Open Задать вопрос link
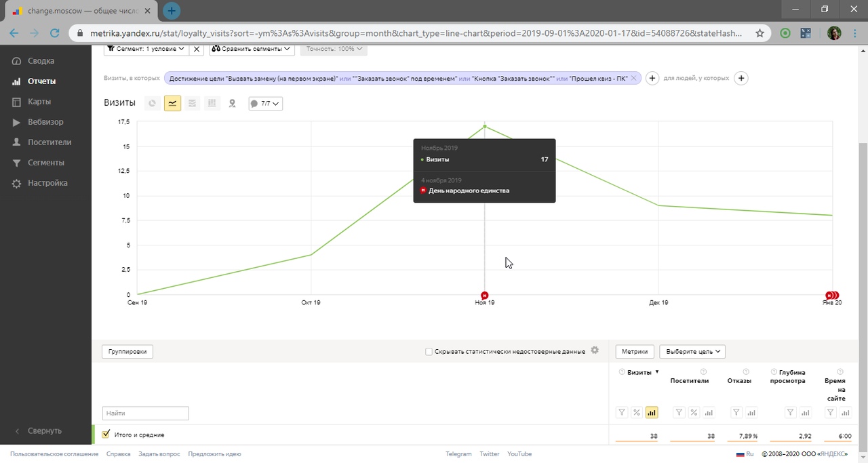868x463 pixels. coord(159,454)
